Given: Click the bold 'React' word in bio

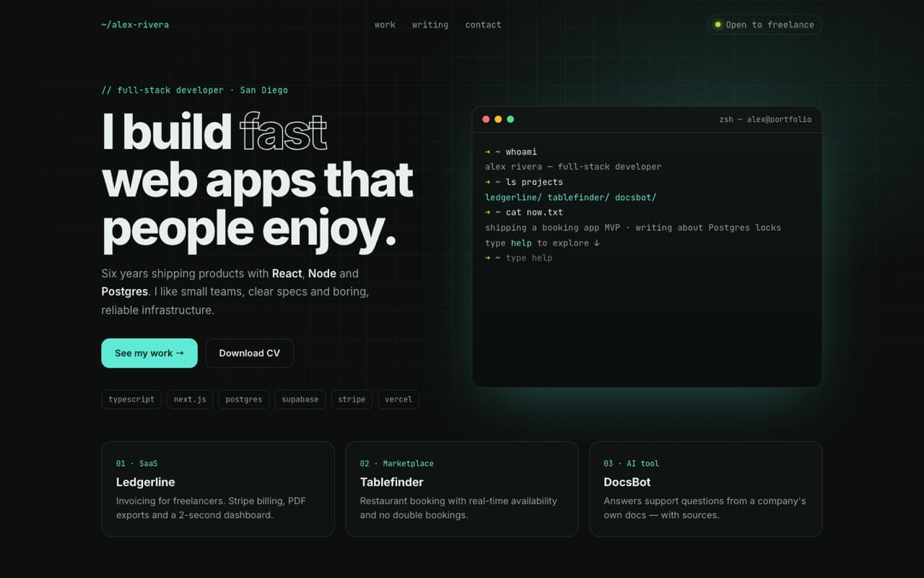Looking at the screenshot, I should (x=287, y=274).
